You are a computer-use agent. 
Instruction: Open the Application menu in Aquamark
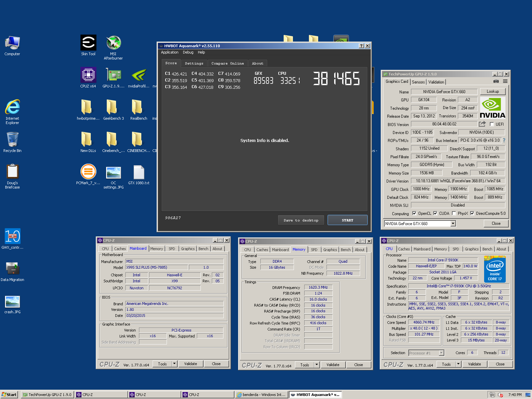coord(170,52)
